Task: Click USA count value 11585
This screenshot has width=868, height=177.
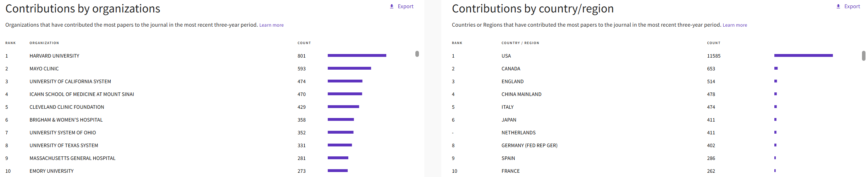Action: 714,56
